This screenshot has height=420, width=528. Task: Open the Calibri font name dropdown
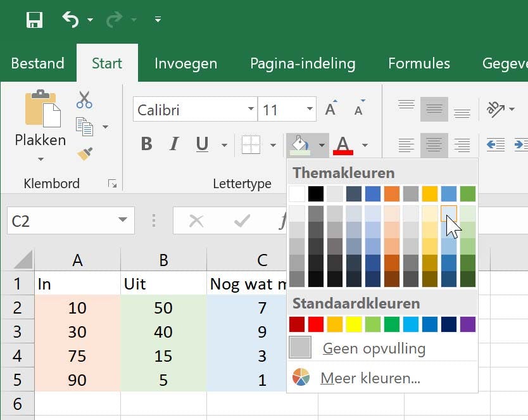coord(251,110)
